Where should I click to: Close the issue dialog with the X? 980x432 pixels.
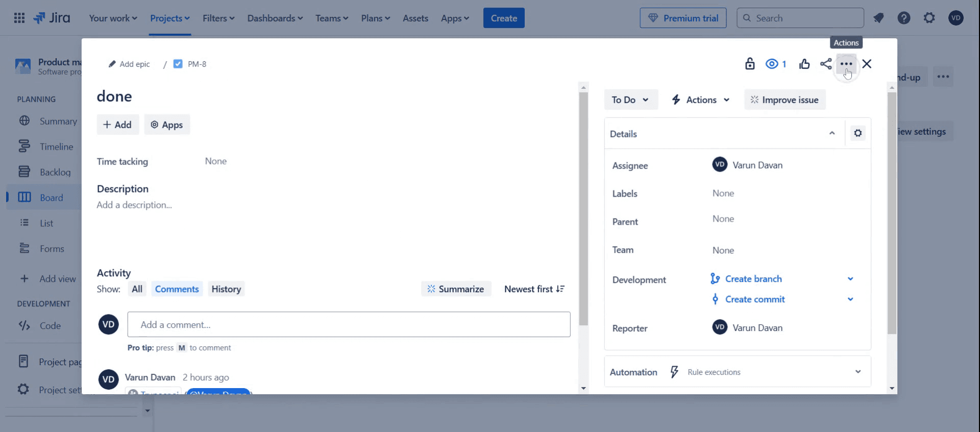coord(867,64)
